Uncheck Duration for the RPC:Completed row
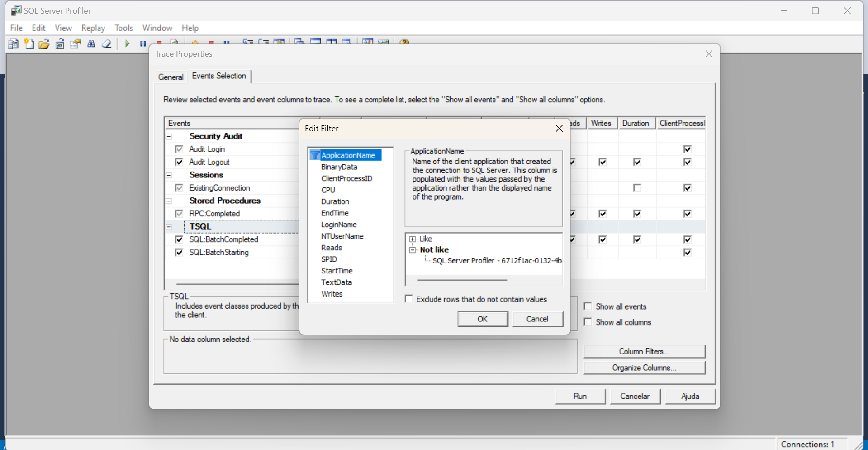 [637, 214]
